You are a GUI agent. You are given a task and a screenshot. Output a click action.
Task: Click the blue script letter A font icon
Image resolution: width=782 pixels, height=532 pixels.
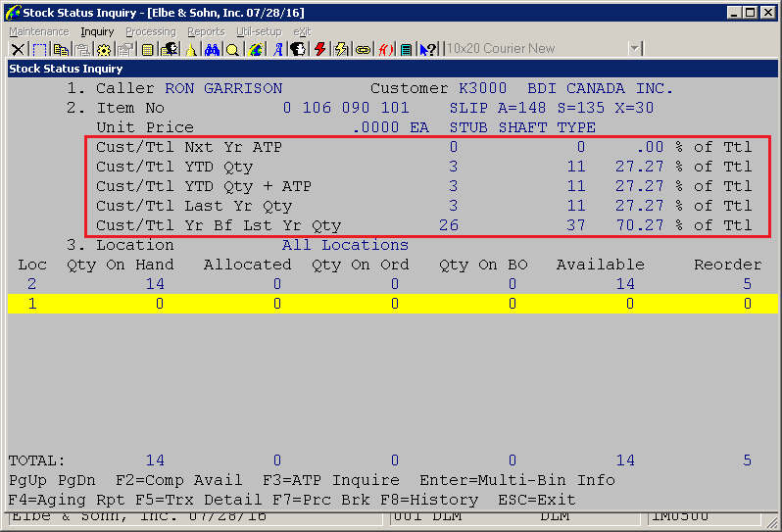[277, 49]
